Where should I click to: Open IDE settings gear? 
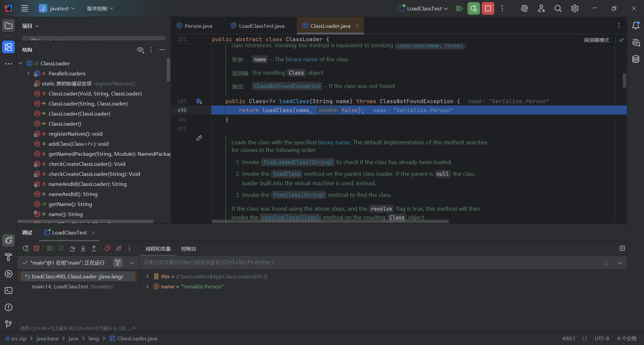pos(575,8)
